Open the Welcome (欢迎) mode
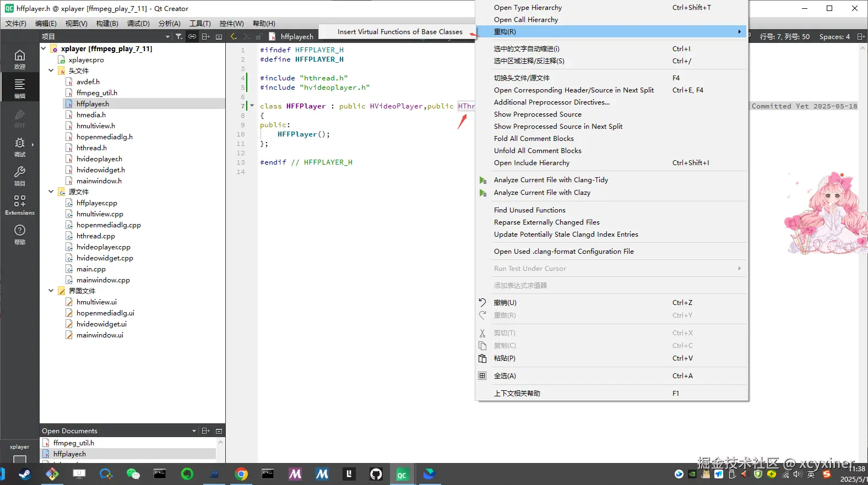The width and height of the screenshot is (868, 485). point(20,59)
